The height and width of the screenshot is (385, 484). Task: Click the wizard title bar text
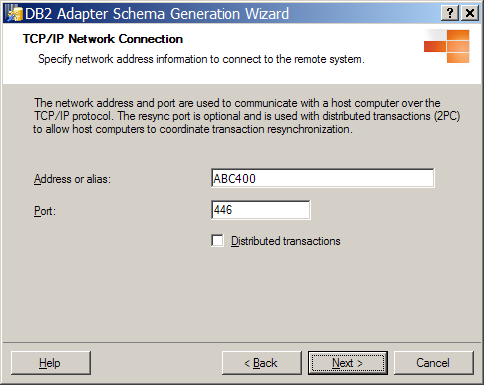pos(157,14)
